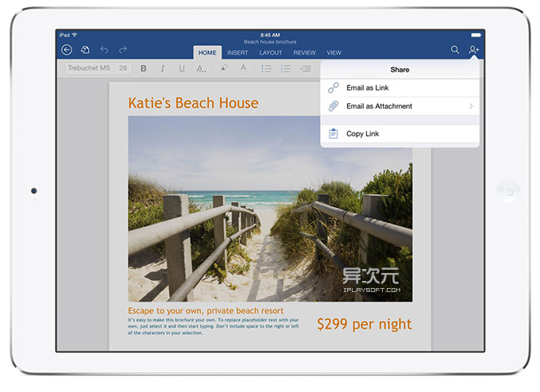Toggle underline formatting
540x392 pixels.
tap(182, 69)
